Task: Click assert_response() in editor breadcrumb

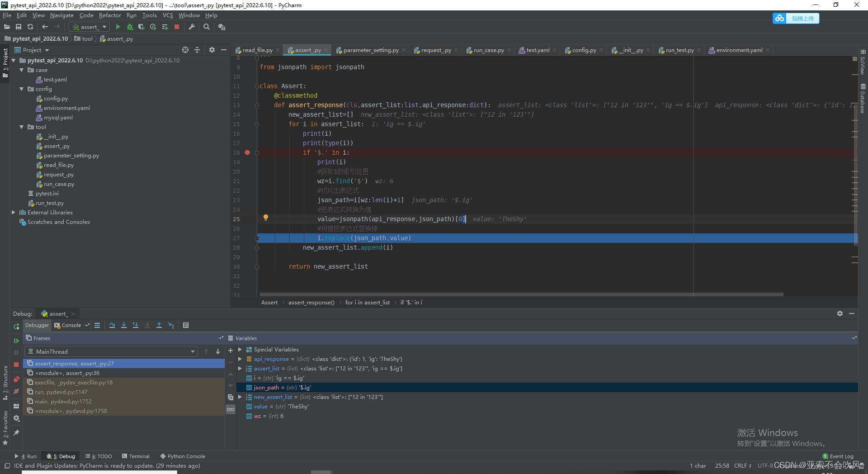Action: coord(311,303)
